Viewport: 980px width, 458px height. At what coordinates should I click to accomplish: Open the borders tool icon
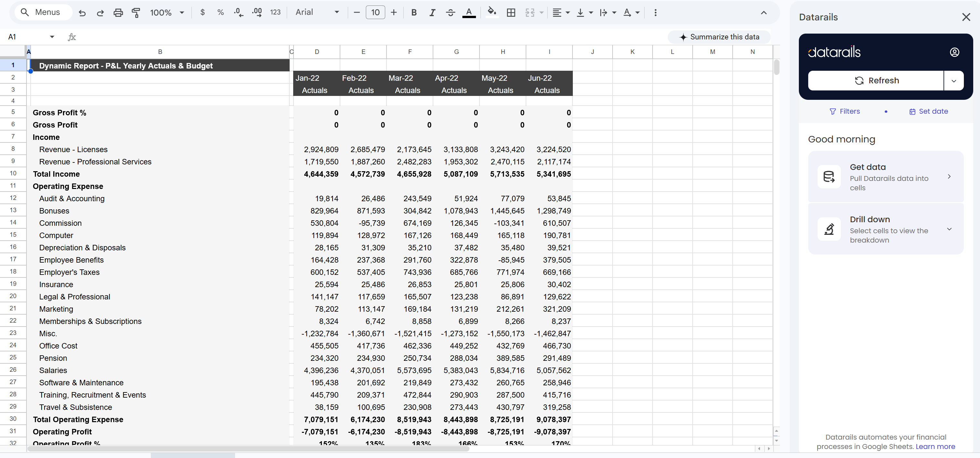511,13
